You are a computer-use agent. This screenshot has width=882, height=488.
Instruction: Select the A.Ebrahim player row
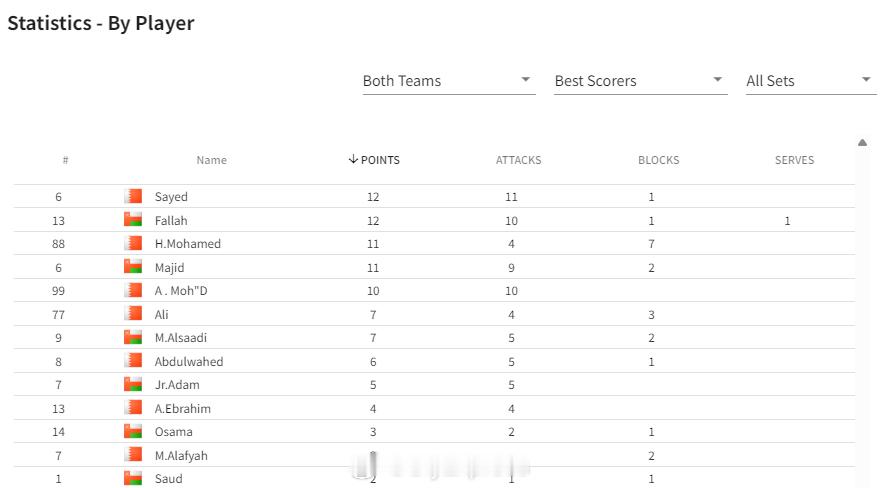434,408
